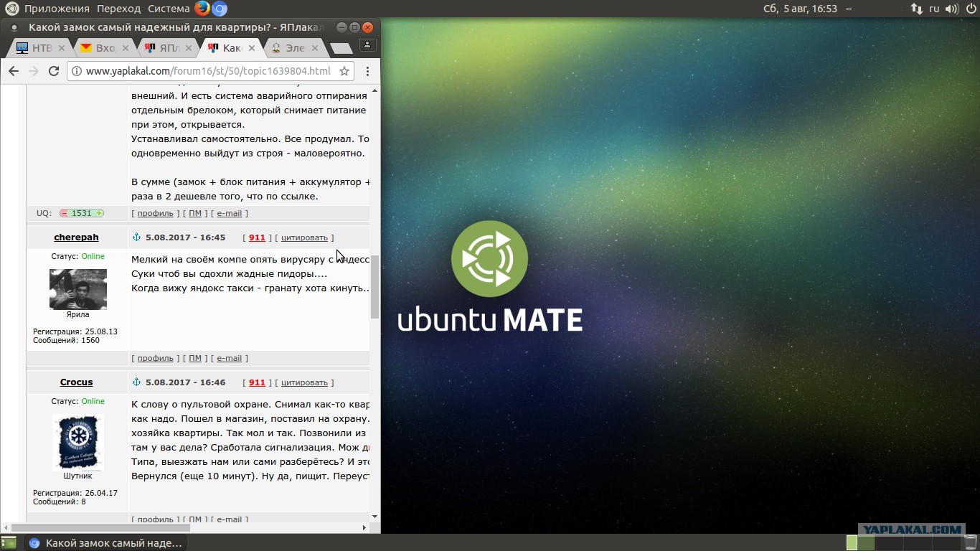Select the Chromium taskbar window button
The height and width of the screenshot is (551, 980).
click(x=105, y=543)
